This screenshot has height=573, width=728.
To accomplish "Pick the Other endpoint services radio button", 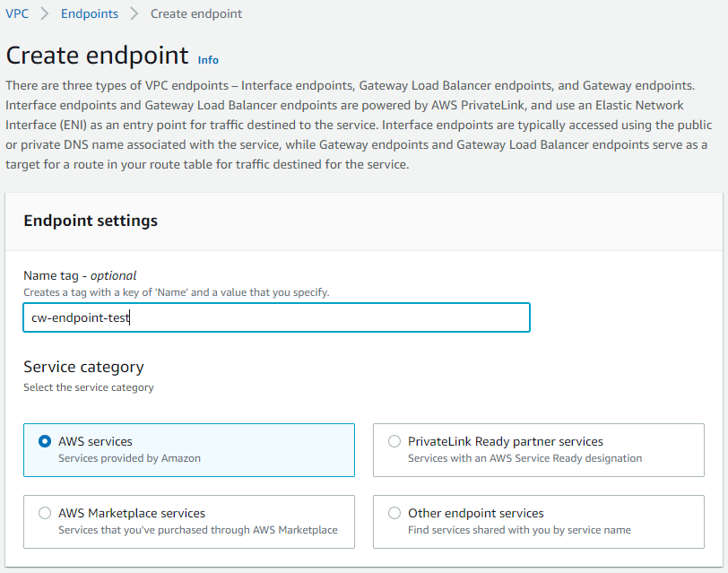I will click(x=394, y=513).
